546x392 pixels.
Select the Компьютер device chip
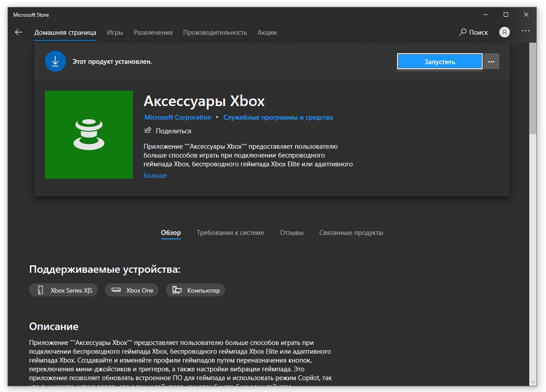click(195, 290)
